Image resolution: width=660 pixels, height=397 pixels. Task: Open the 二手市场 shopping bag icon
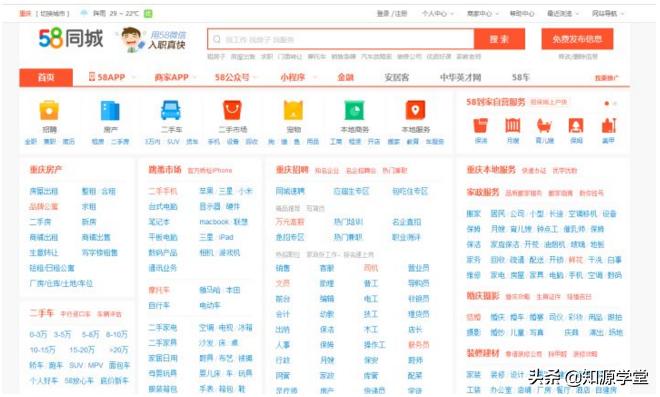click(x=232, y=110)
